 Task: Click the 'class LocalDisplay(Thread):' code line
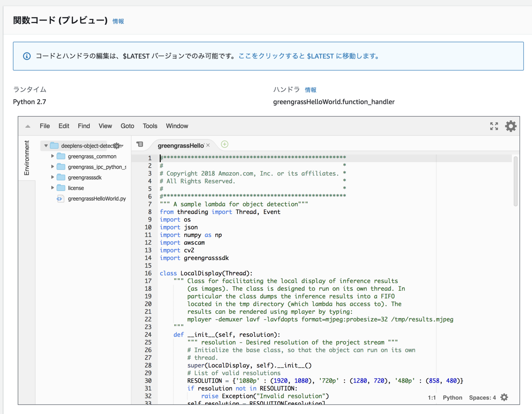pyautogui.click(x=206, y=273)
